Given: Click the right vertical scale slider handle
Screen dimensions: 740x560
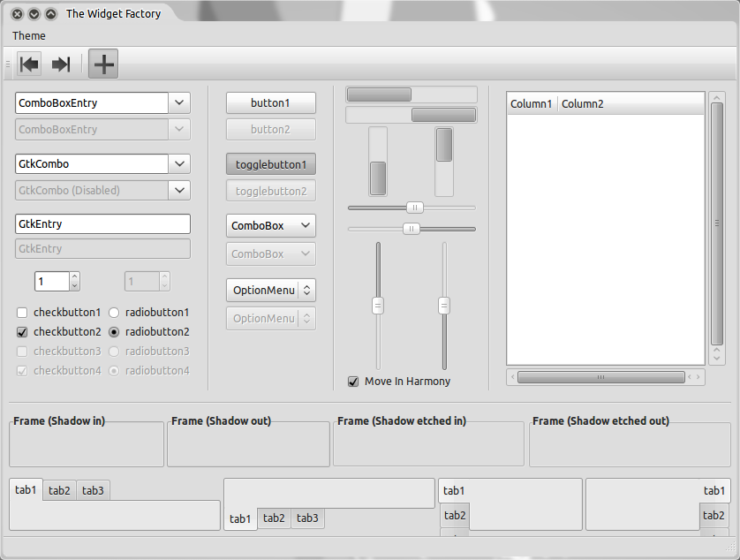Looking at the screenshot, I should click(444, 306).
